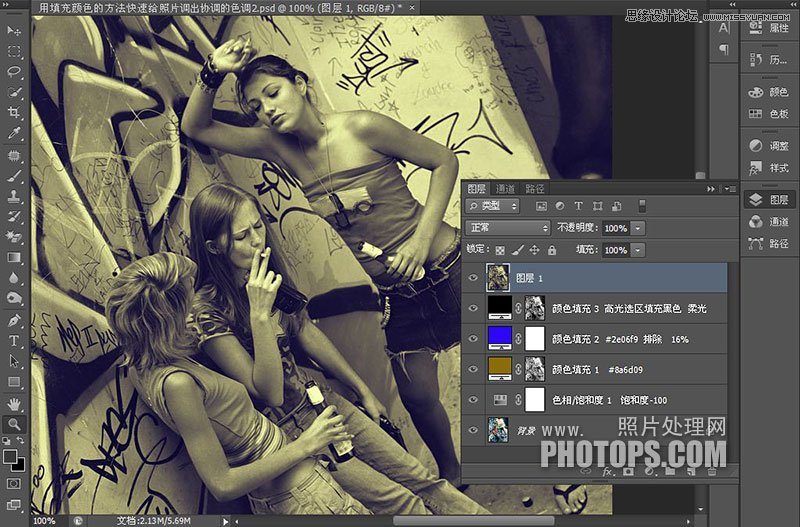Open the 类型 layer filter dropdown
This screenshot has width=800, height=527.
[x=492, y=206]
